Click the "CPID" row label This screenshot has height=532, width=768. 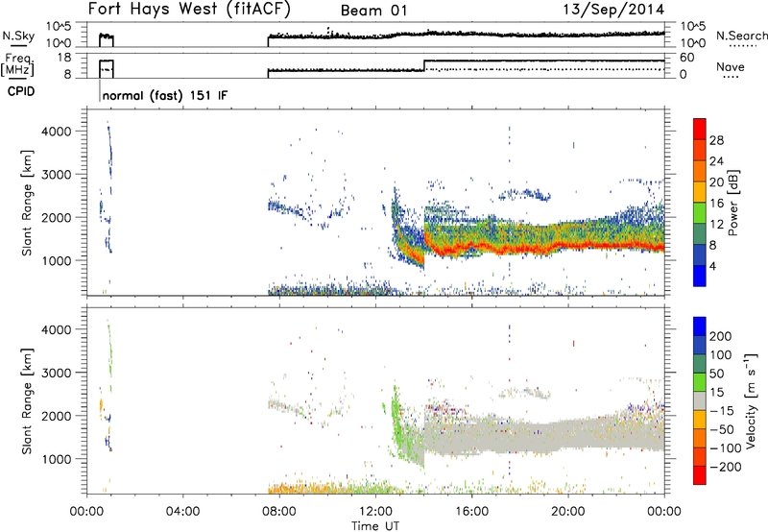click(21, 91)
